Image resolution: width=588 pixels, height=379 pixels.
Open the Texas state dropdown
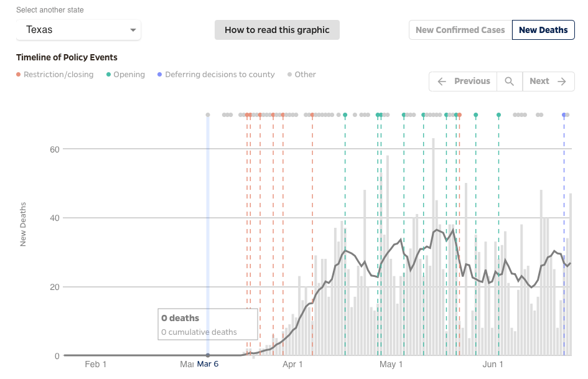coord(78,30)
